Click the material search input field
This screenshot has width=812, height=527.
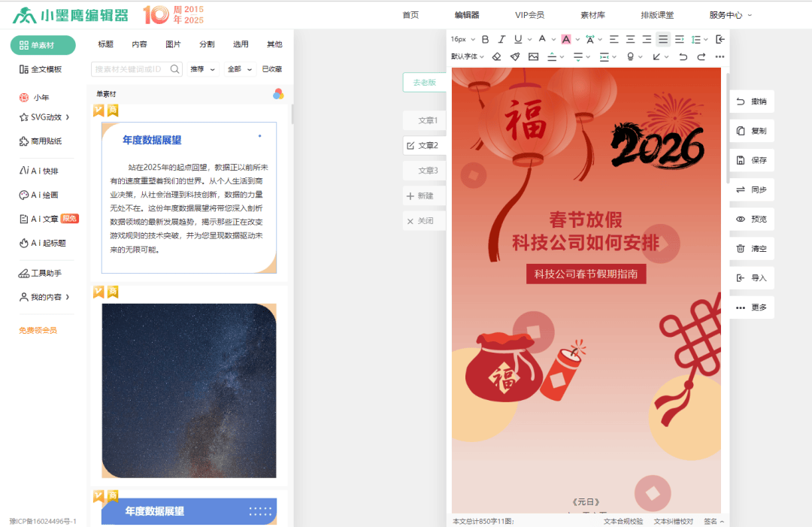[x=129, y=69]
